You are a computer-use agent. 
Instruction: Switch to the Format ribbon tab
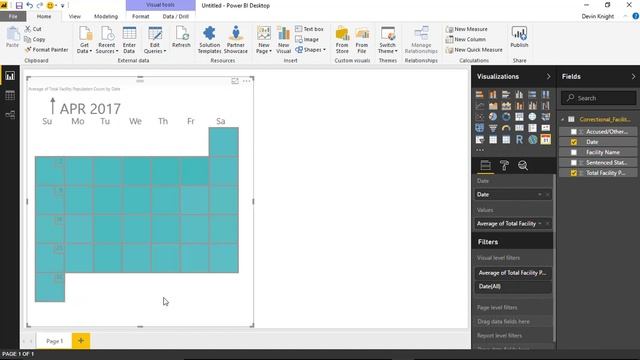(x=140, y=16)
